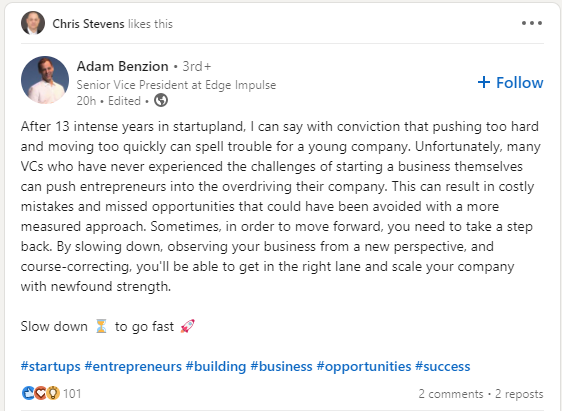Open the #building hashtag
This screenshot has height=411, width=562.
[x=216, y=367]
